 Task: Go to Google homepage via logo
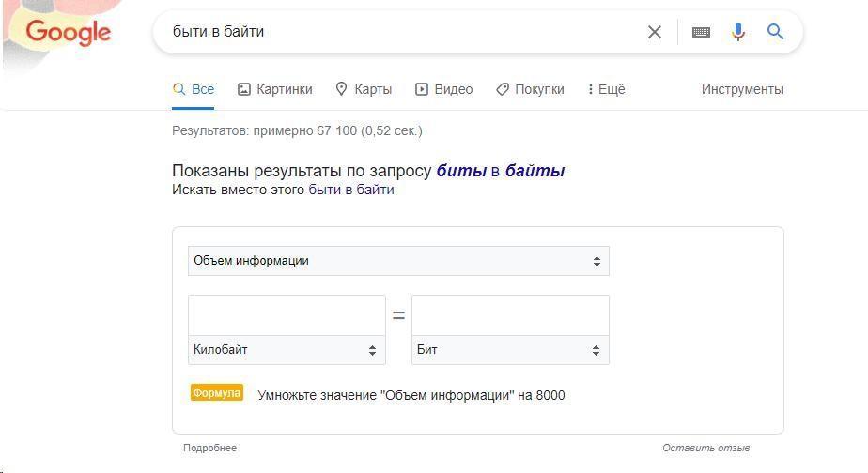[68, 32]
